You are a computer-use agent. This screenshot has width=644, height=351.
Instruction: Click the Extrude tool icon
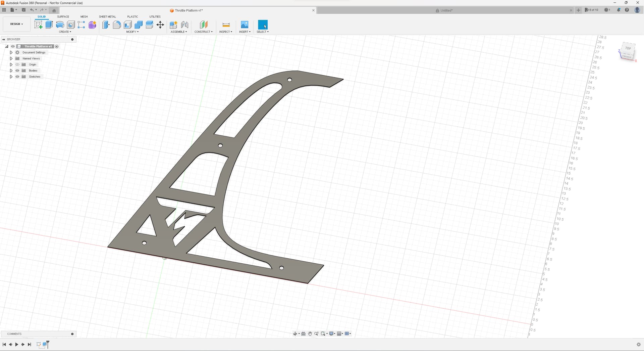[49, 25]
